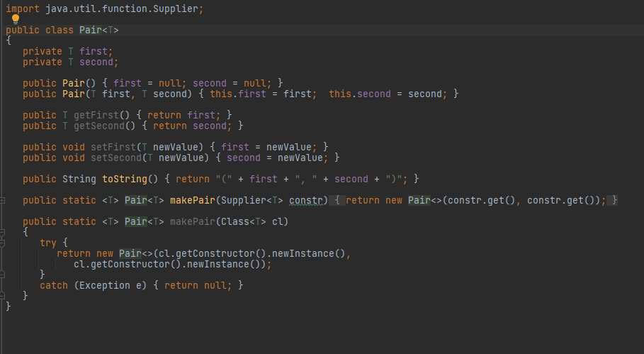Click the final closing brace of class Pair
The width and height of the screenshot is (644, 354).
[9, 306]
